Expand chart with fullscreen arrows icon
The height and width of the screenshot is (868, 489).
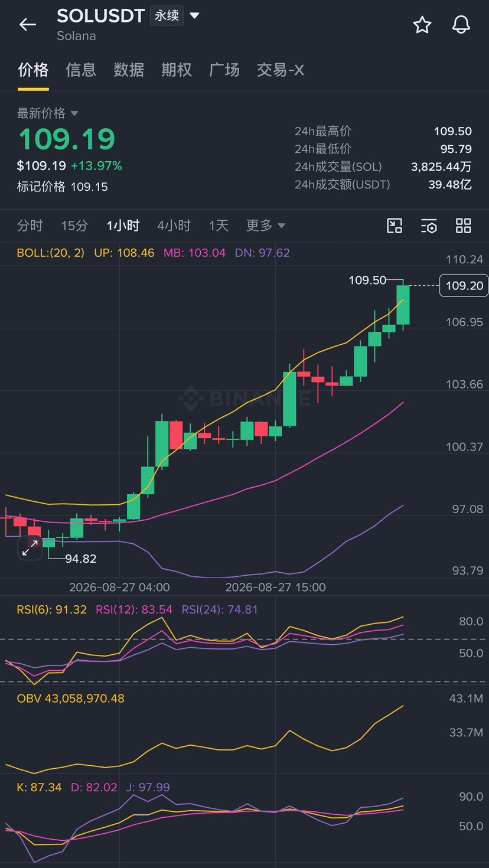(30, 547)
